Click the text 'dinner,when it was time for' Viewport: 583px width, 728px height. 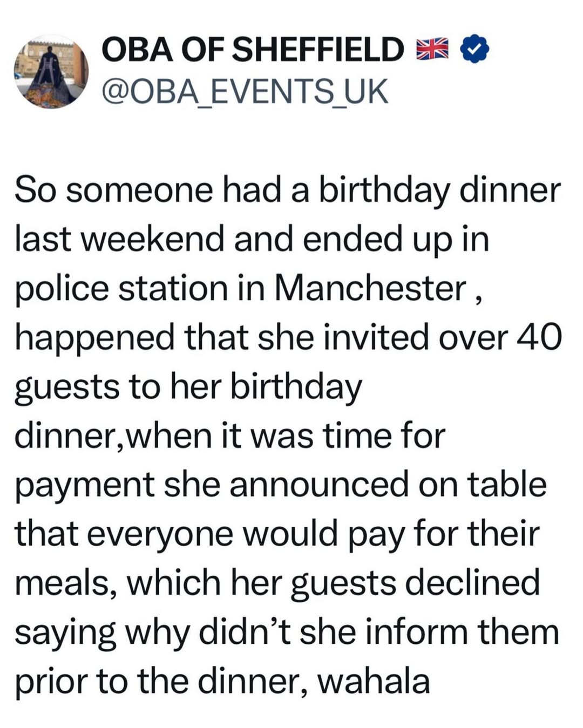[x=229, y=436]
